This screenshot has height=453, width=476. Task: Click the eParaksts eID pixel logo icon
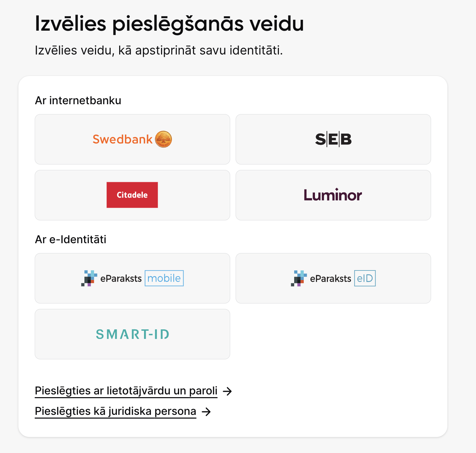[x=299, y=278]
